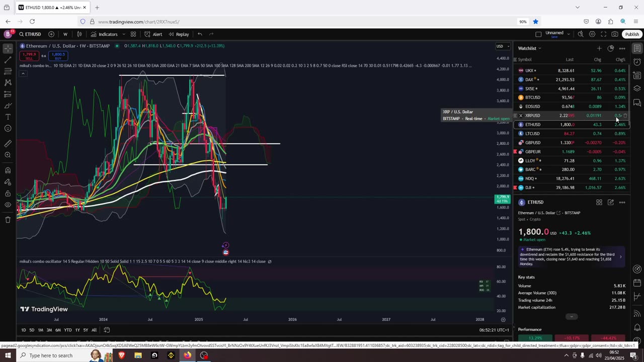The width and height of the screenshot is (644, 362).
Task: Toggle lock all drawing tools
Action: tap(8, 194)
